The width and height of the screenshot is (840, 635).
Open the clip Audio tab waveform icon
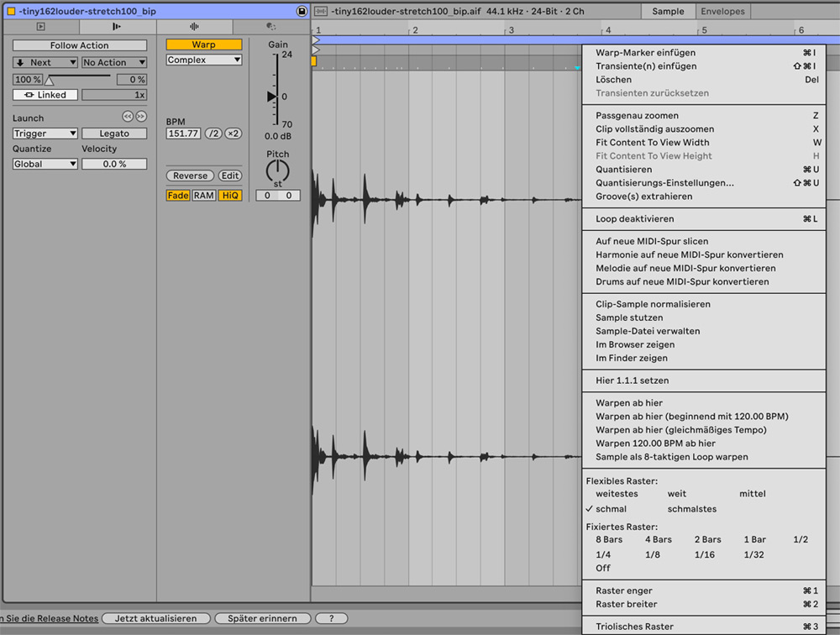coord(195,27)
